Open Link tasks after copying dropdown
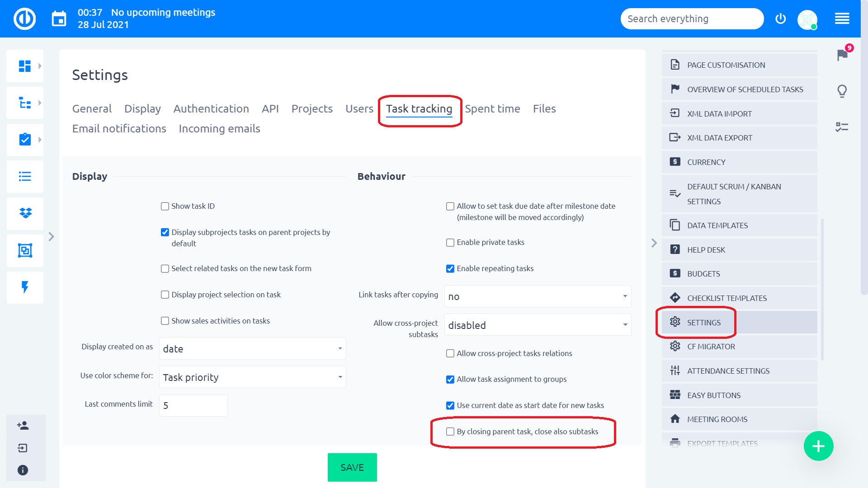The image size is (868, 488). [x=538, y=296]
